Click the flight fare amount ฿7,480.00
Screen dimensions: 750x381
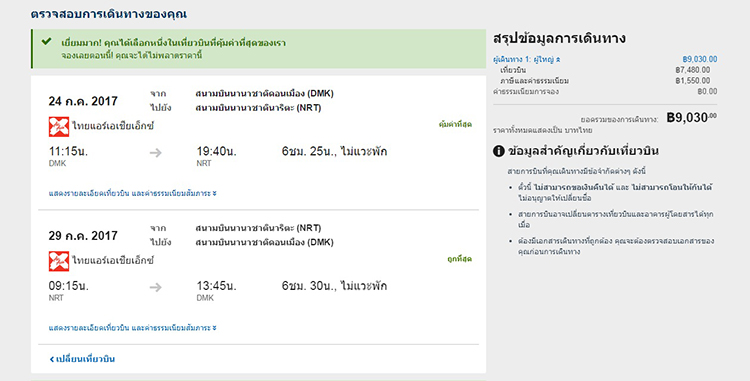click(x=693, y=70)
